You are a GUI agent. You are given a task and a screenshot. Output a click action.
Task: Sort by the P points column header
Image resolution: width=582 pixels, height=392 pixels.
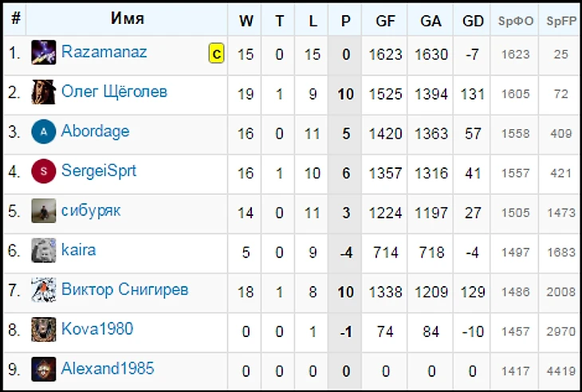pos(345,21)
